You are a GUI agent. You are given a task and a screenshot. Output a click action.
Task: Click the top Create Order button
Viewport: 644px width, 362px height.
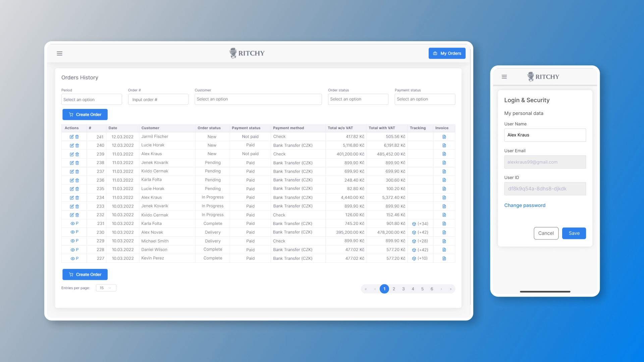tap(85, 115)
